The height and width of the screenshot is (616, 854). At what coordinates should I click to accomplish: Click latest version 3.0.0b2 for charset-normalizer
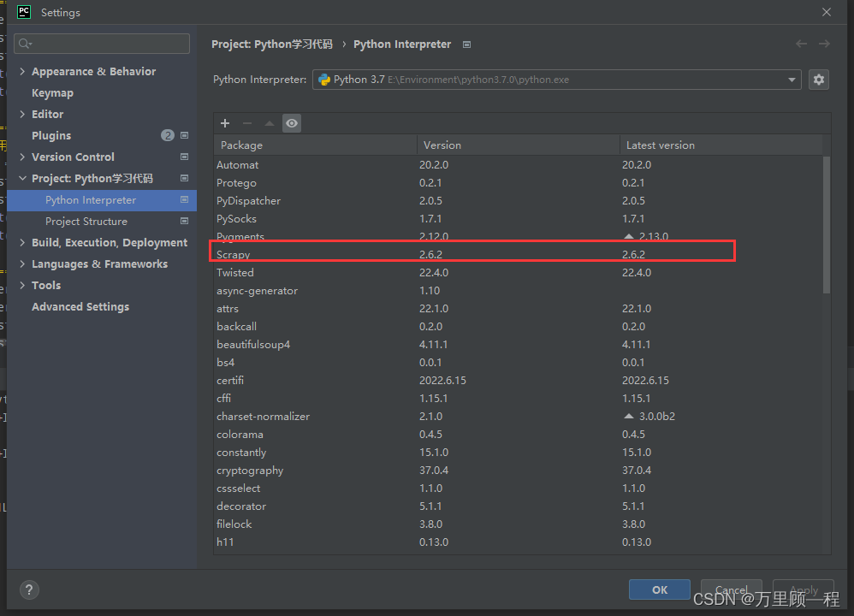(657, 416)
